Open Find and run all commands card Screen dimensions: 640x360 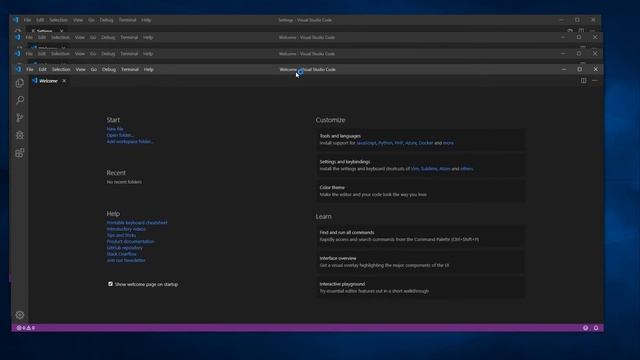point(420,236)
